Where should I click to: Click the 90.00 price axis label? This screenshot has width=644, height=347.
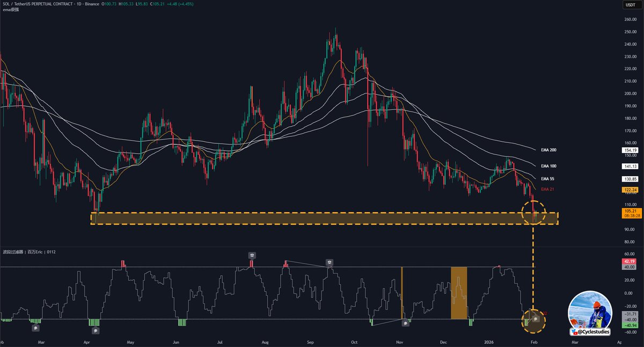[630, 229]
